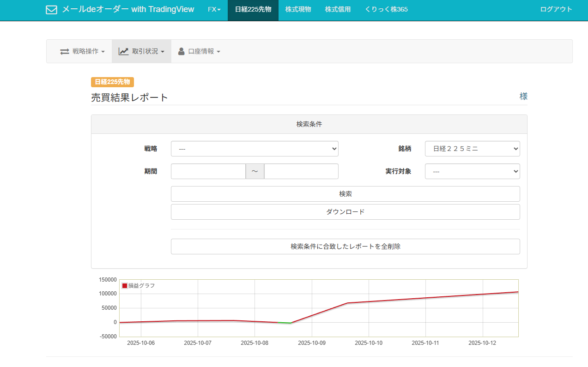Select the 日経225先物 navigation tab
Image resolution: width=588 pixels, height=367 pixels.
coord(253,10)
